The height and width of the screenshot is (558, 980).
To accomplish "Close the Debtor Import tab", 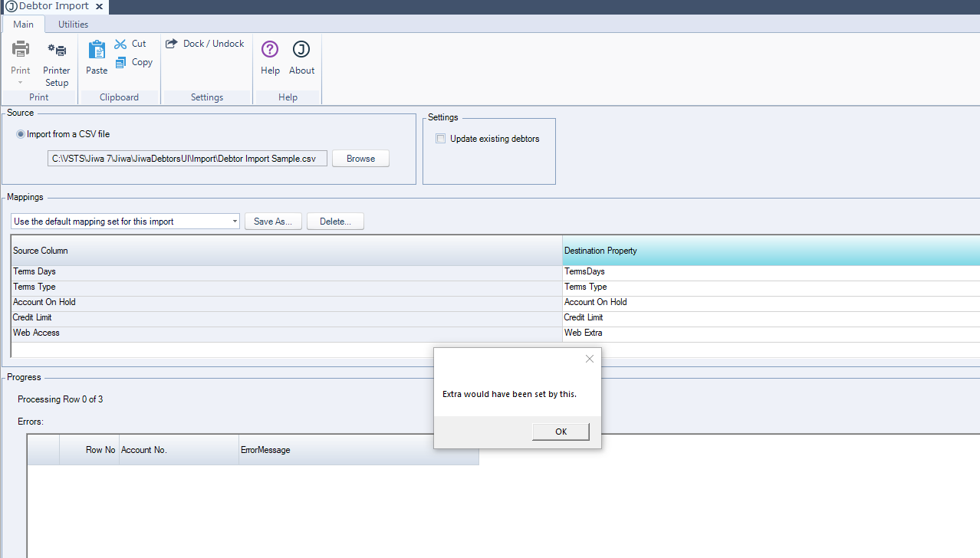I will point(100,7).
